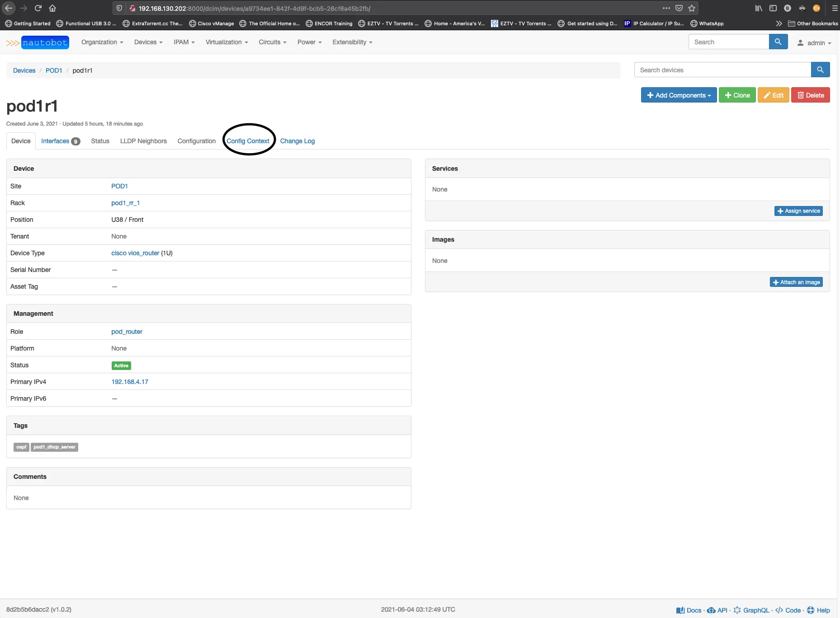Go to browser home icon

pyautogui.click(x=52, y=8)
